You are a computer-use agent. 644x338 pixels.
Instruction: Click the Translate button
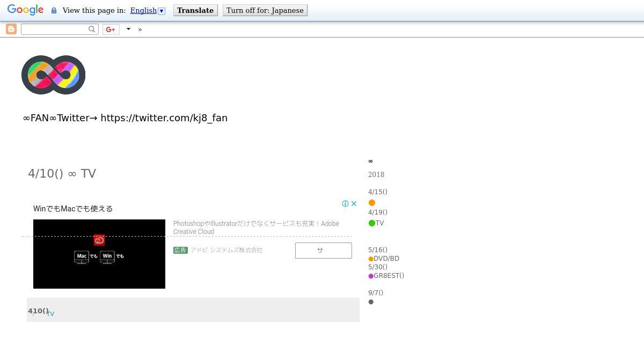(x=195, y=10)
